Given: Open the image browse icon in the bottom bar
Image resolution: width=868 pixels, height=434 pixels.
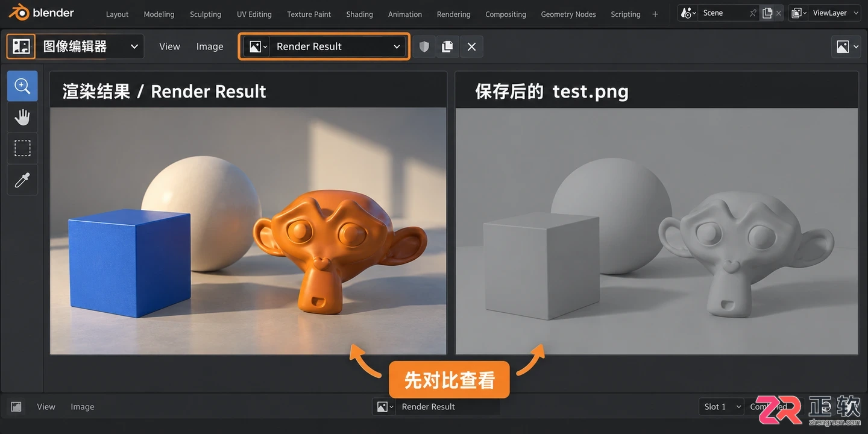Looking at the screenshot, I should pyautogui.click(x=383, y=407).
